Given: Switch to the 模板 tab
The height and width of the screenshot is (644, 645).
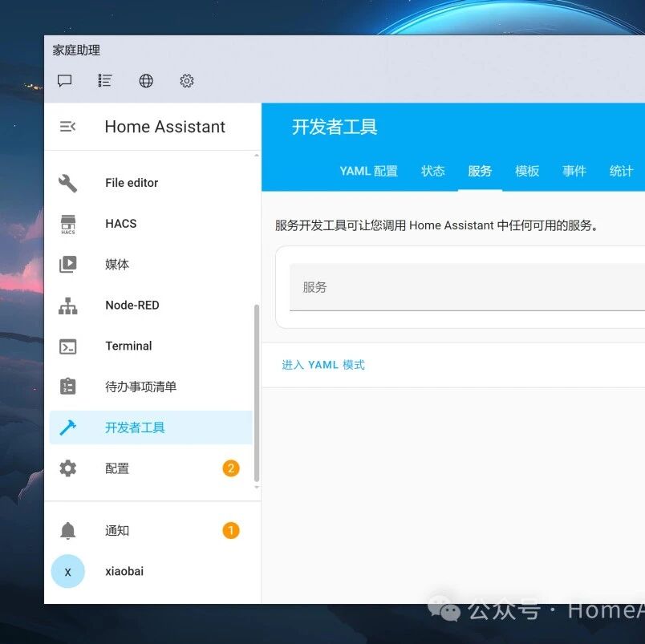Looking at the screenshot, I should pos(527,171).
